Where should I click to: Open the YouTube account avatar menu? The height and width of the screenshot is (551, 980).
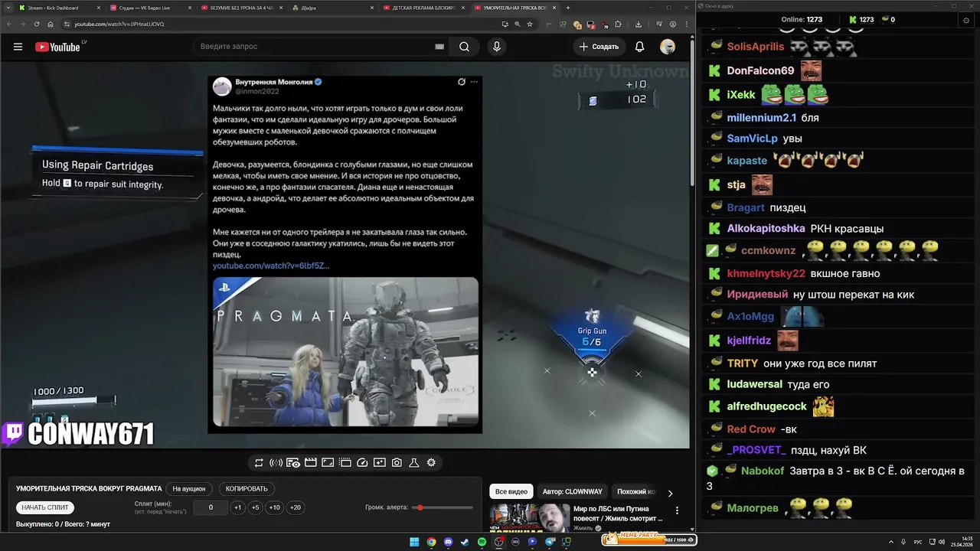click(x=668, y=47)
